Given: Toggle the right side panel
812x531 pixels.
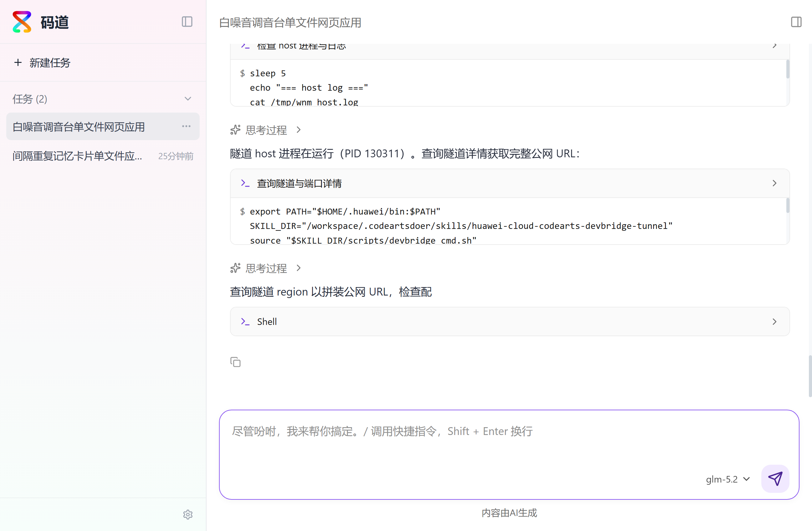Looking at the screenshot, I should pos(796,22).
